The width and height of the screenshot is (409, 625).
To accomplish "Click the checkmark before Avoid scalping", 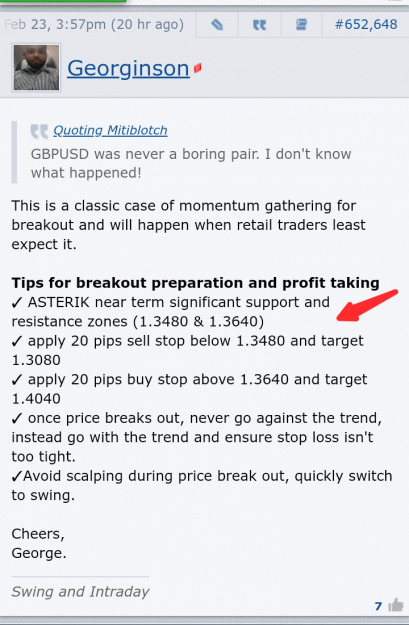I will [x=17, y=476].
